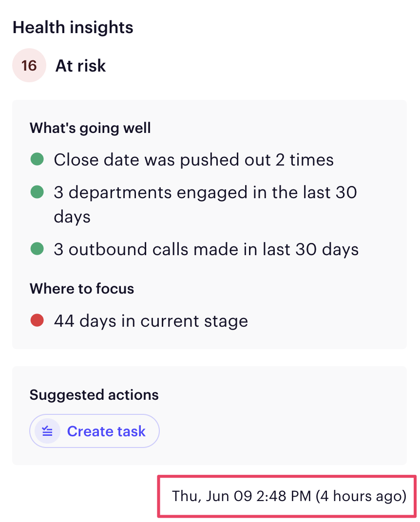Collapse the Suggested actions section
Screen dimensions: 420x522
click(94, 394)
